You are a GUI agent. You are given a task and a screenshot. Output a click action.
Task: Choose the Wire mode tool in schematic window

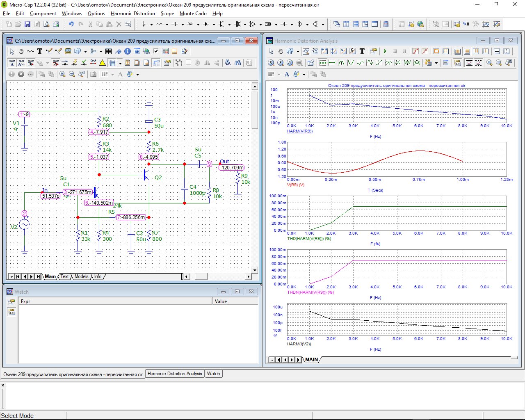click(49, 51)
